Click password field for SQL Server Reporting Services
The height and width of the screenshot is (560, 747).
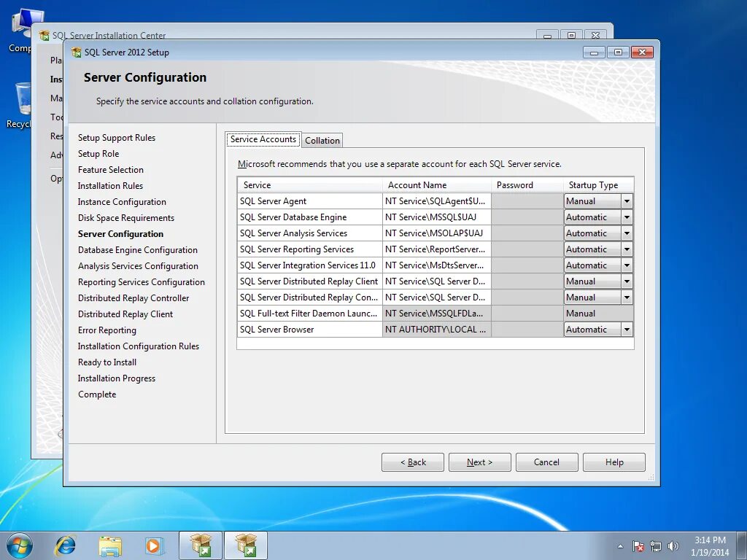[527, 249]
